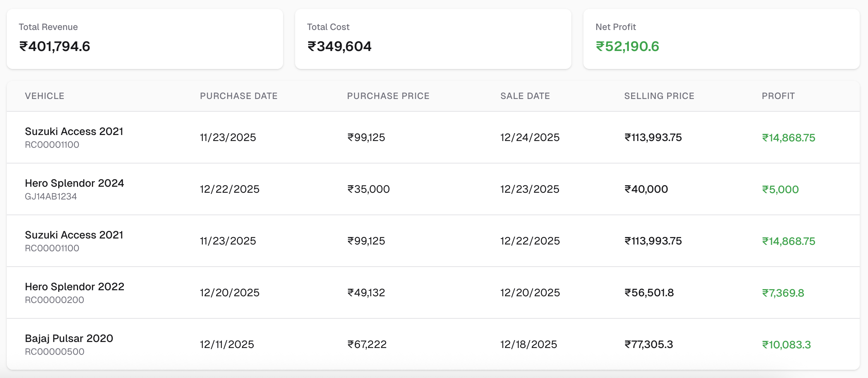Select the Total Revenue label
Viewport: 868px width, 378px height.
pos(48,27)
